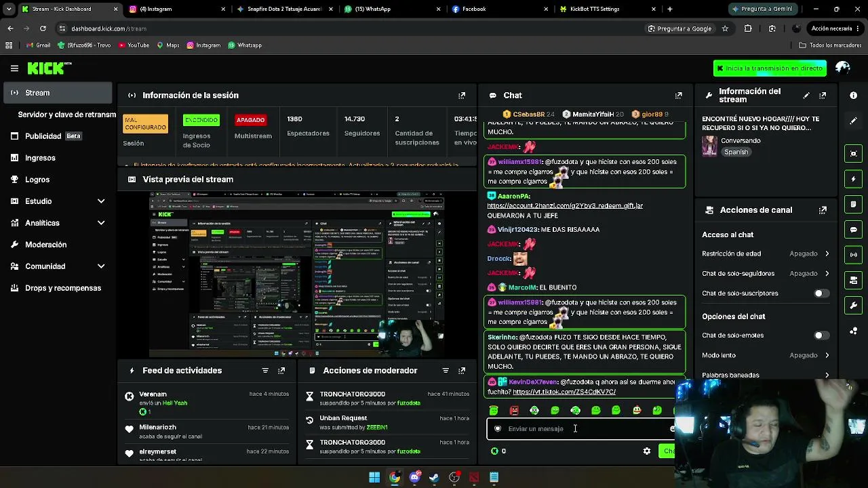The image size is (868, 488).
Task: Click the stream preview thumbnail
Action: (x=297, y=274)
